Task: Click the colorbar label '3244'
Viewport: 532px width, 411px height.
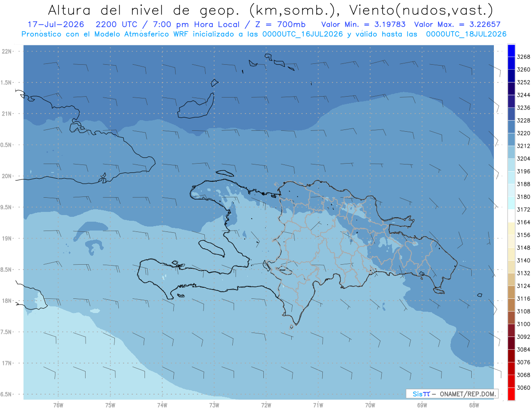Action: (x=523, y=95)
